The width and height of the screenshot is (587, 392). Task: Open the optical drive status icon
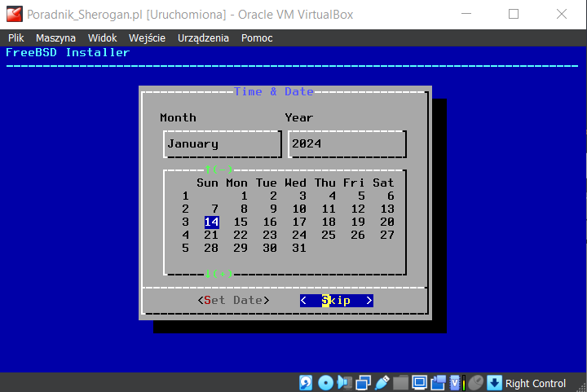[325, 383]
